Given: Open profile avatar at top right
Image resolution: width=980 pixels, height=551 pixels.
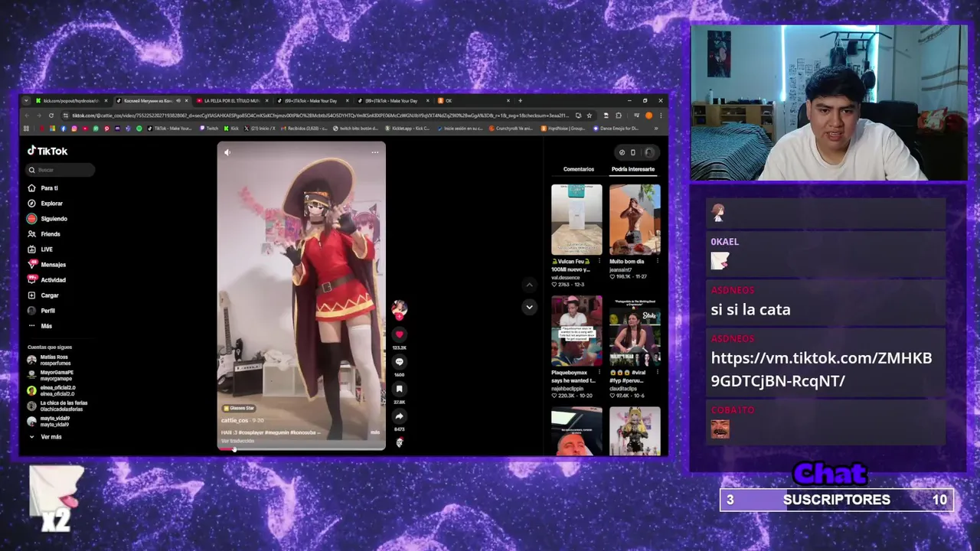Looking at the screenshot, I should (648, 152).
